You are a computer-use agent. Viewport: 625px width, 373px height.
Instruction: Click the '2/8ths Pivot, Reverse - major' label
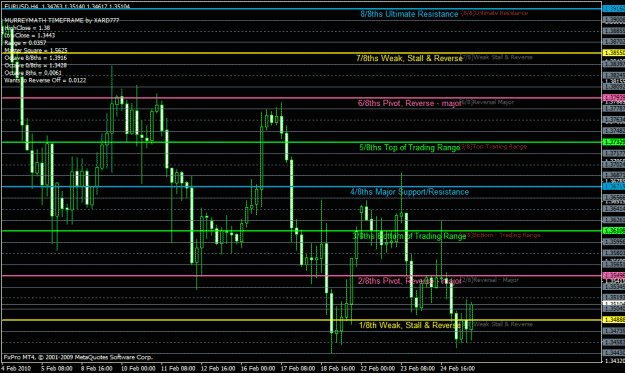point(409,281)
